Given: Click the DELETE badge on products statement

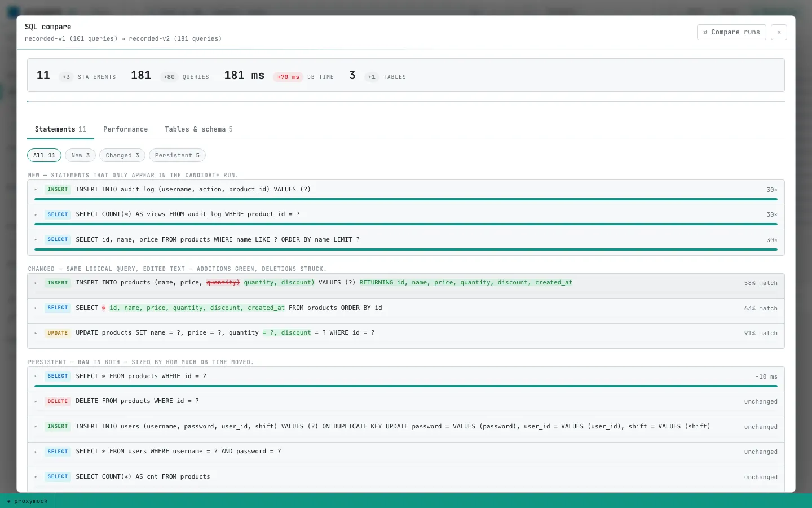Looking at the screenshot, I should point(58,401).
